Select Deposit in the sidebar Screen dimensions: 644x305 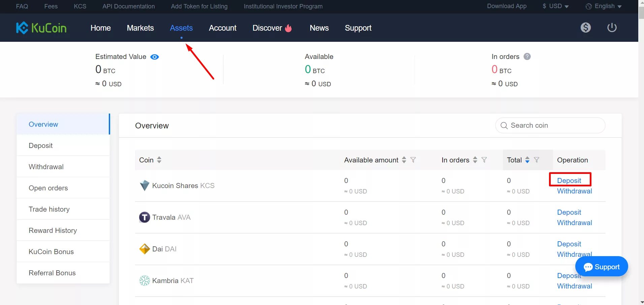tap(63, 146)
